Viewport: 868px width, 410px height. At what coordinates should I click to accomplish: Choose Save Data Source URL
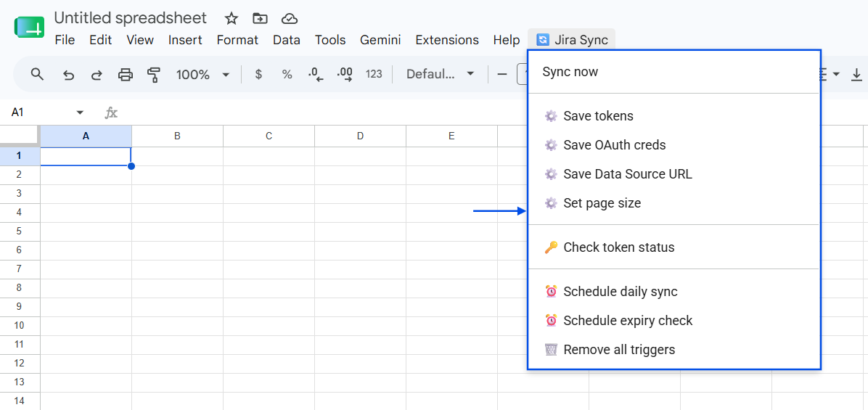[x=673, y=173]
